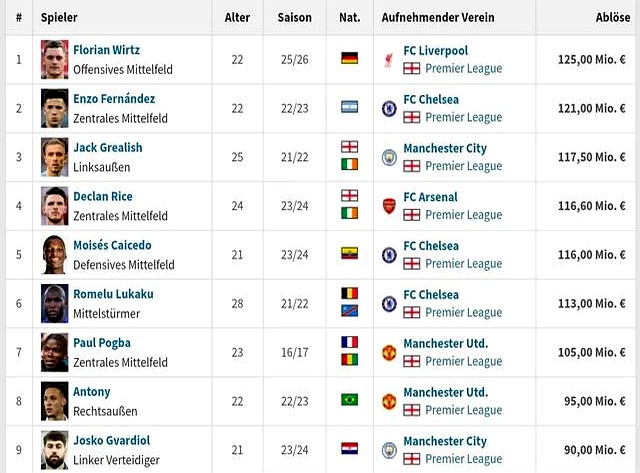Click the Paul Pogba name link

pos(102,343)
